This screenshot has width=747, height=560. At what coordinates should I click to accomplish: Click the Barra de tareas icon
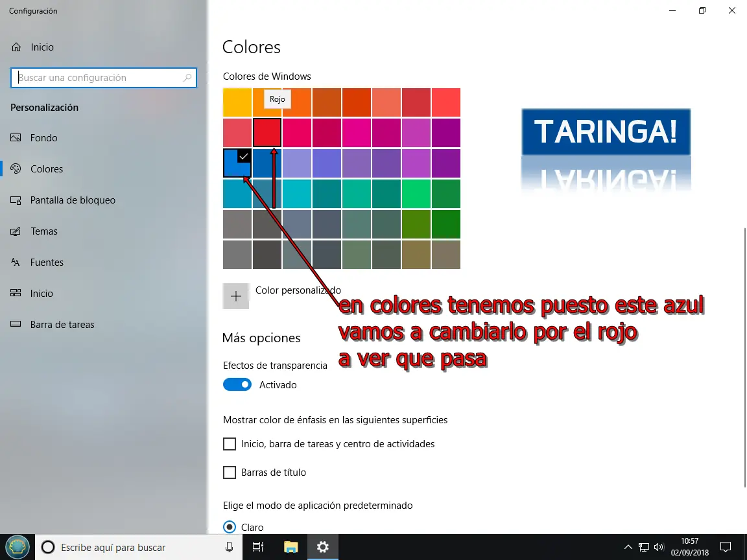[16, 324]
